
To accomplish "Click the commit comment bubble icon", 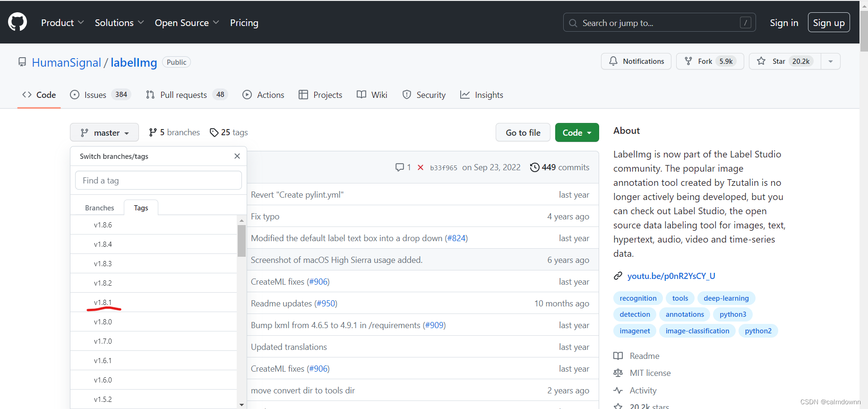I will tap(400, 167).
